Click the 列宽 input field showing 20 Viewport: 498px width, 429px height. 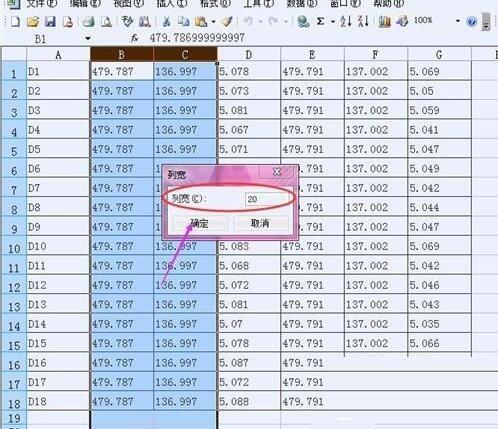[x=267, y=199]
